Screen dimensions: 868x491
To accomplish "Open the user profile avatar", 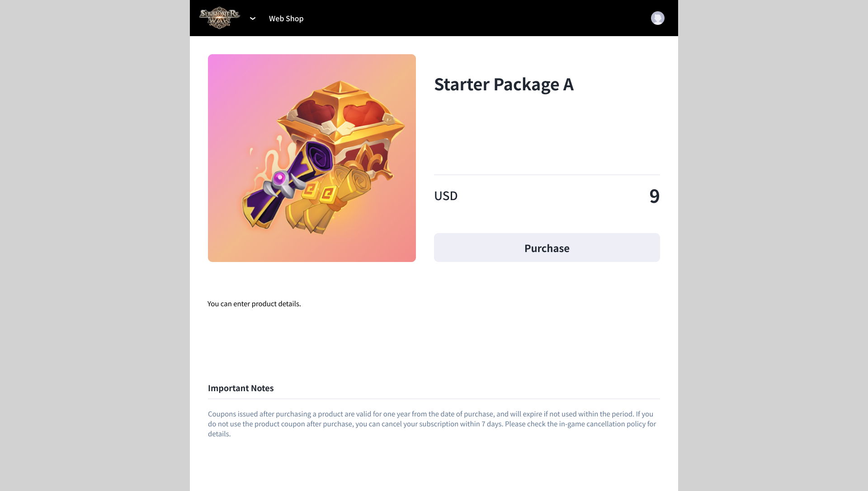I will coord(657,18).
